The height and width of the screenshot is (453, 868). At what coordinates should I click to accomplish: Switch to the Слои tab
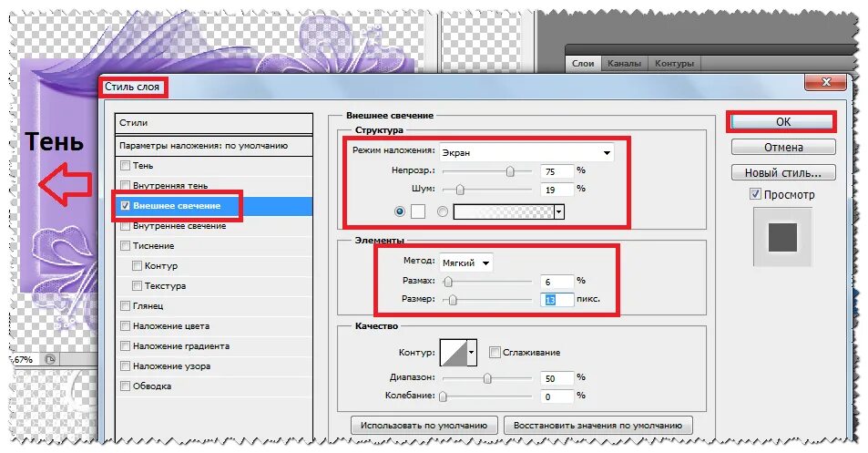583,63
